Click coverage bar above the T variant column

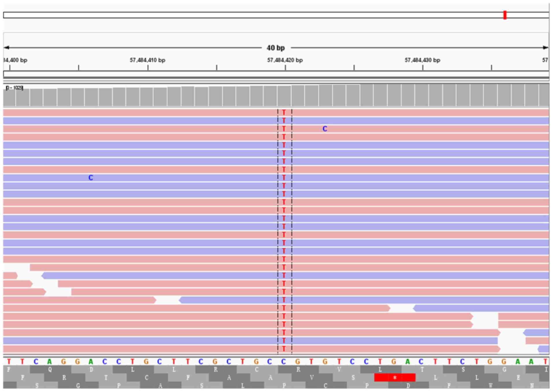click(x=284, y=96)
